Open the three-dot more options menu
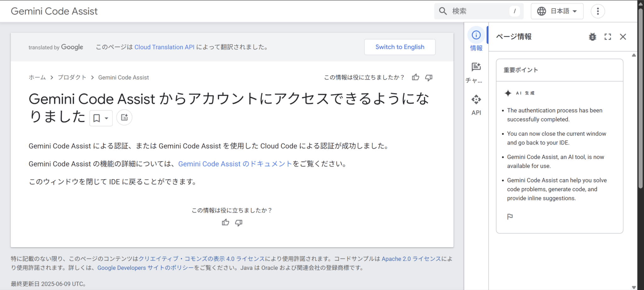 [x=598, y=11]
